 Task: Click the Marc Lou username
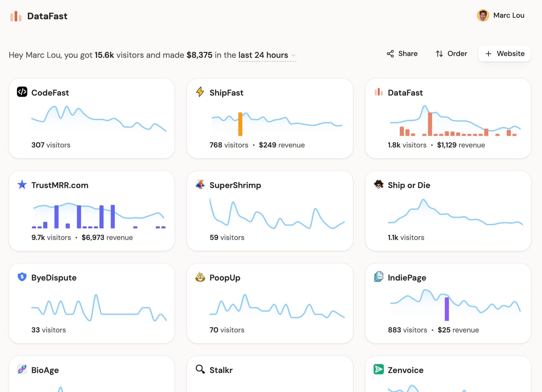click(x=509, y=16)
